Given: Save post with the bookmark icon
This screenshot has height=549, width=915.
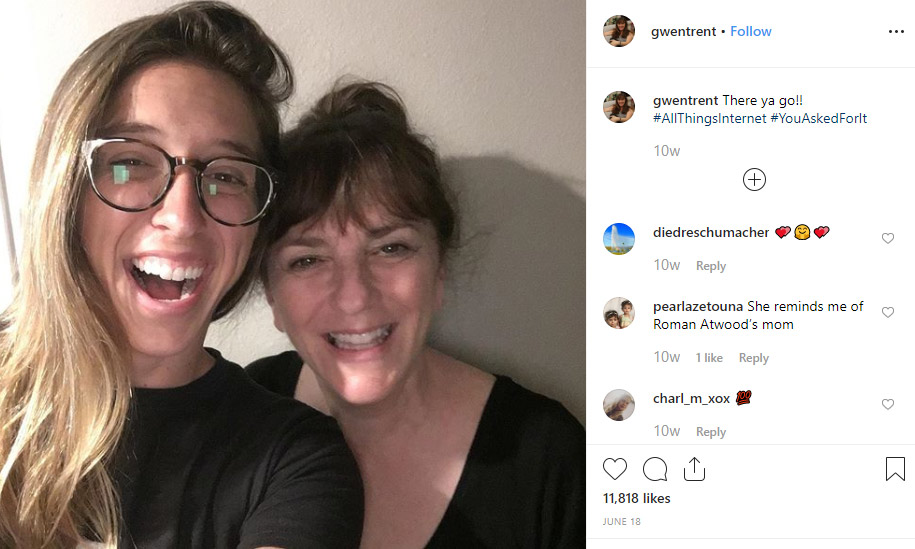Looking at the screenshot, I should (x=895, y=469).
